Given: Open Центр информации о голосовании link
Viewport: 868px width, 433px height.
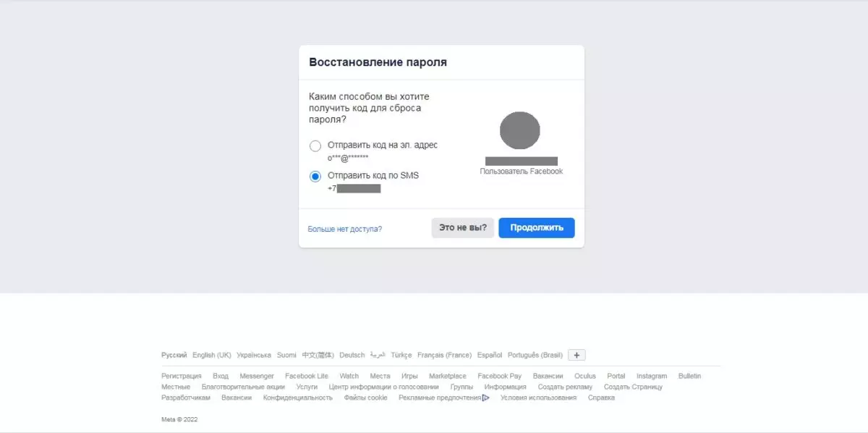Looking at the screenshot, I should pos(384,387).
